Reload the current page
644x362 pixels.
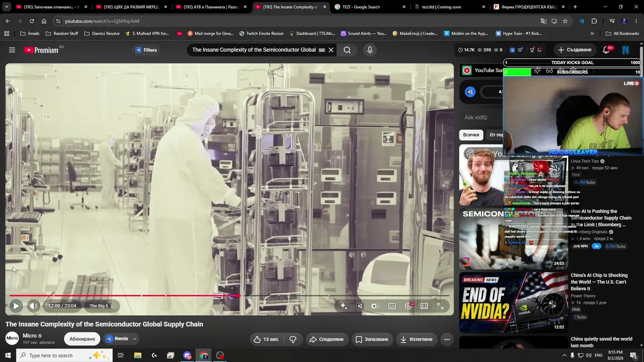32,21
